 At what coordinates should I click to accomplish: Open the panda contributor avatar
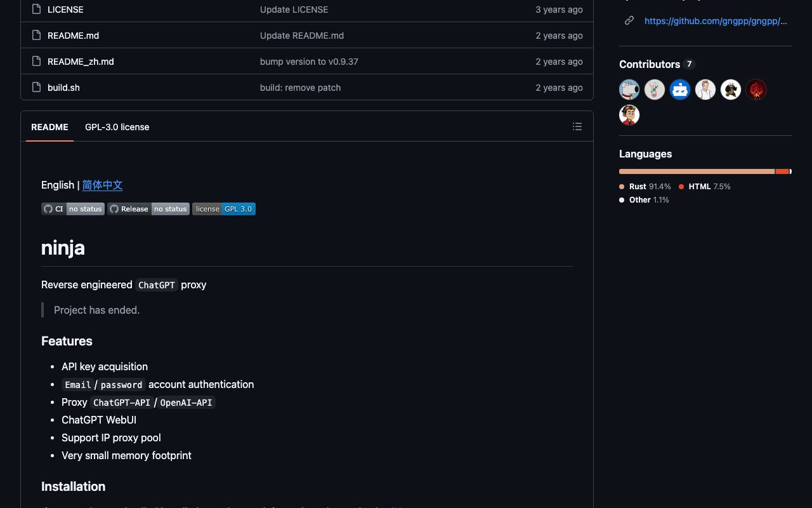[731, 90]
